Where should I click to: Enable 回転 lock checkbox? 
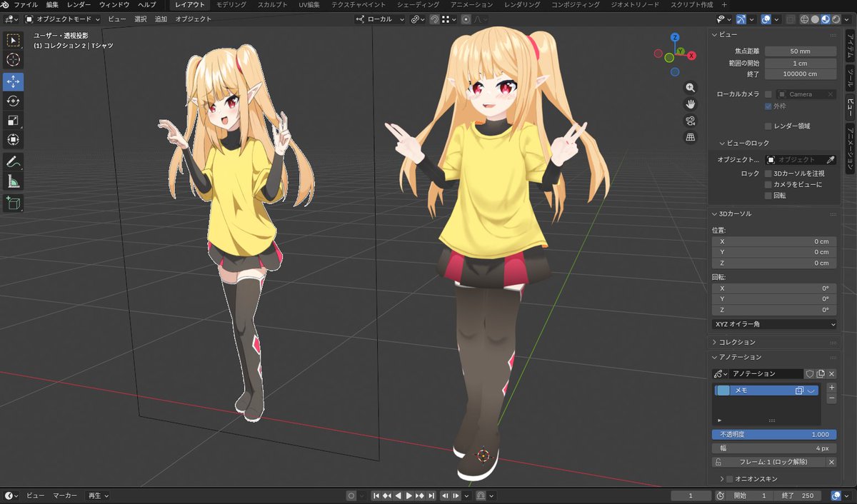(x=768, y=196)
